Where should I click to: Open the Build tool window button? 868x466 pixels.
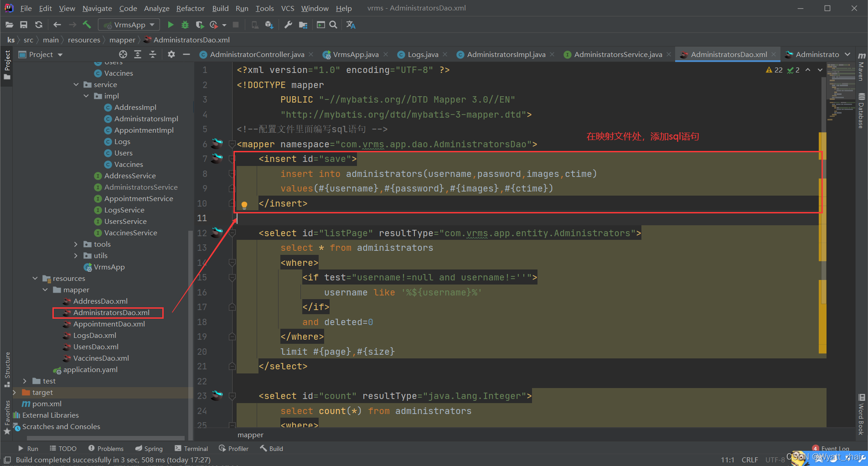coord(272,449)
